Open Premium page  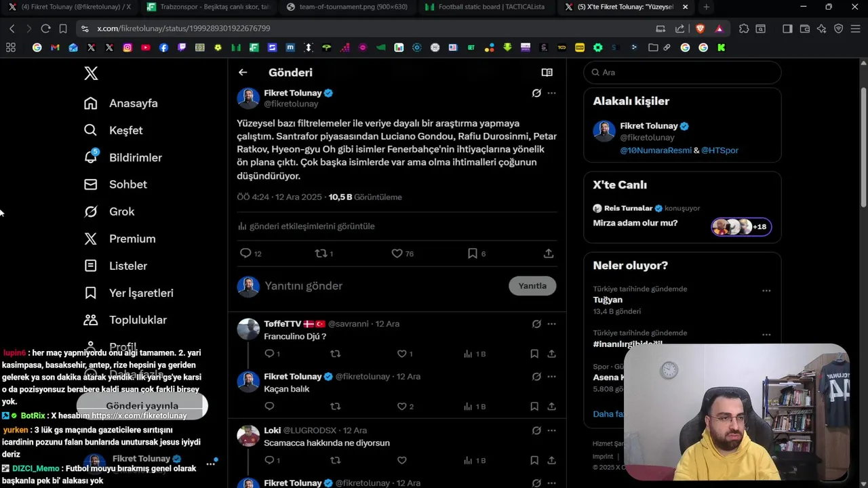pos(119,239)
